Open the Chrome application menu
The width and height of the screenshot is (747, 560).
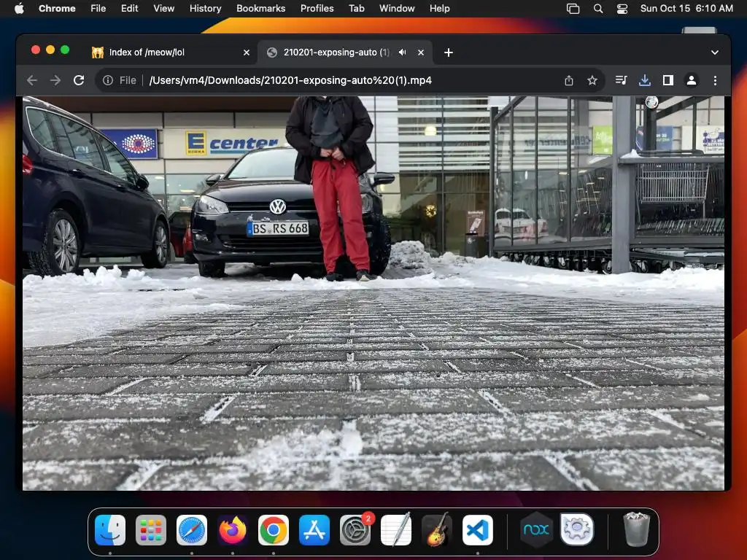tap(57, 8)
